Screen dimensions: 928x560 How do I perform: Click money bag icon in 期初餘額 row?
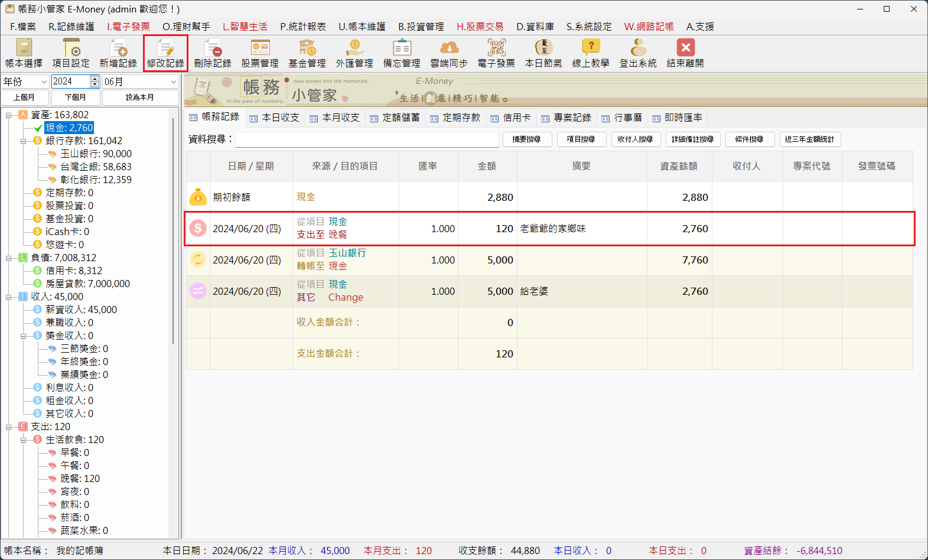tap(198, 197)
